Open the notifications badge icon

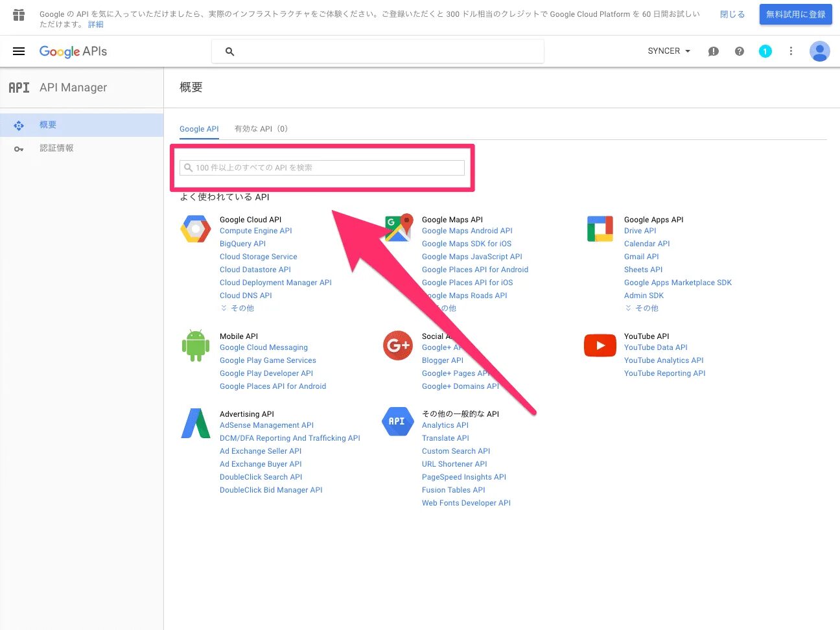point(765,51)
